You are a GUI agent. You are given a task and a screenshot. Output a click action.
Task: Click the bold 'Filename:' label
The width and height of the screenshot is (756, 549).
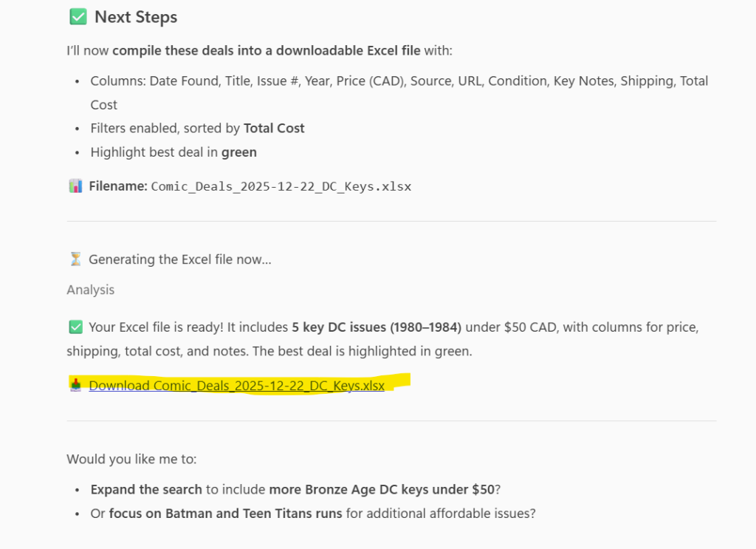pos(118,186)
